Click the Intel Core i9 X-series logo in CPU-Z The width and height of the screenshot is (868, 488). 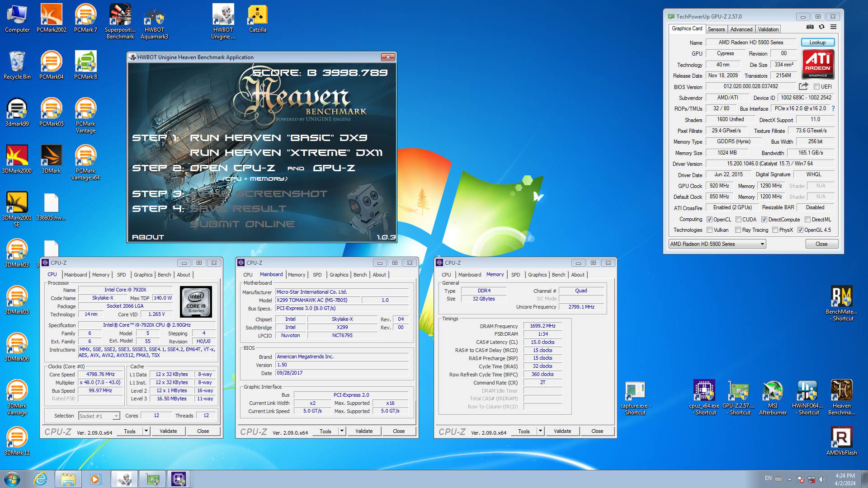click(x=196, y=302)
